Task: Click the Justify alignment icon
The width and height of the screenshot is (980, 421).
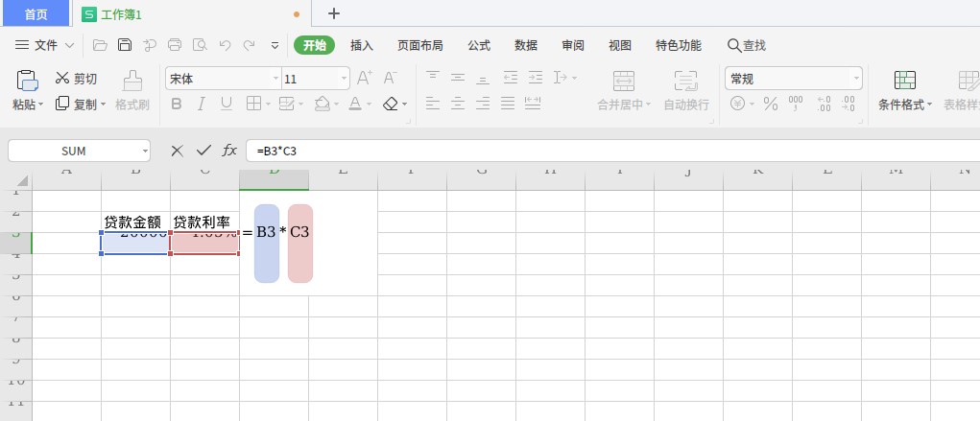Action: [x=508, y=103]
